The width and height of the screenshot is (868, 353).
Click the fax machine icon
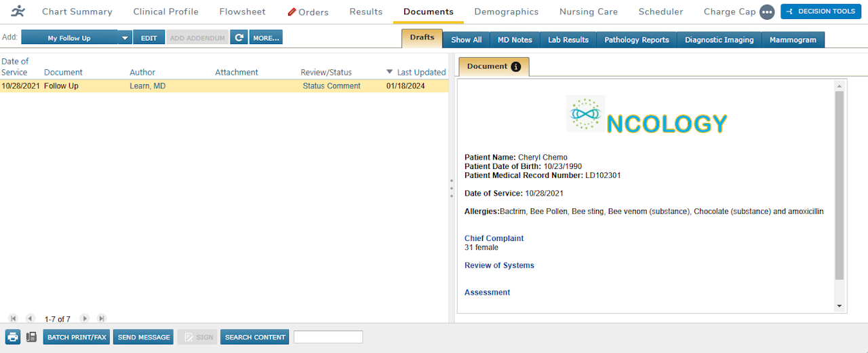click(31, 337)
